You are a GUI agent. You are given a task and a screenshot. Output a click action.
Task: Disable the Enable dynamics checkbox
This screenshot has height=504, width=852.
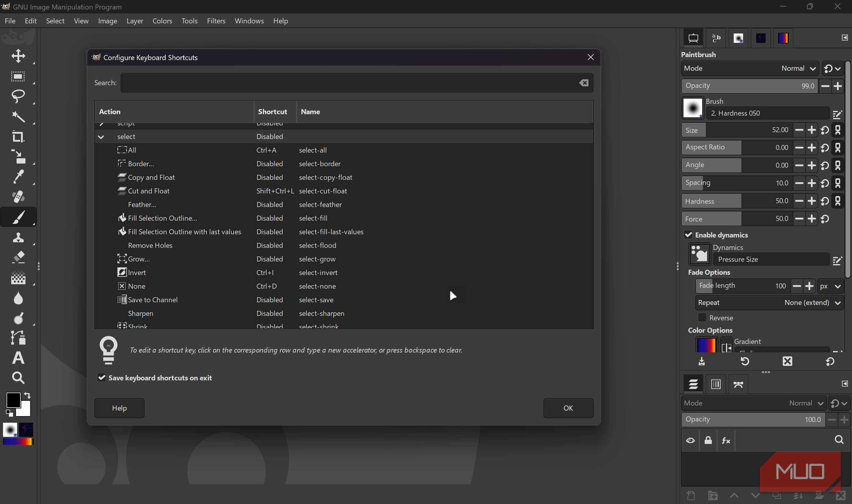[x=688, y=235]
